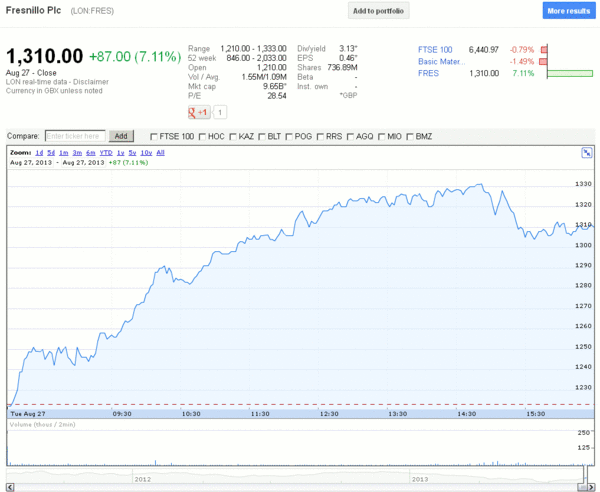This screenshot has width=600, height=492.
Task: Set chart zoom to 10y
Action: coord(146,153)
